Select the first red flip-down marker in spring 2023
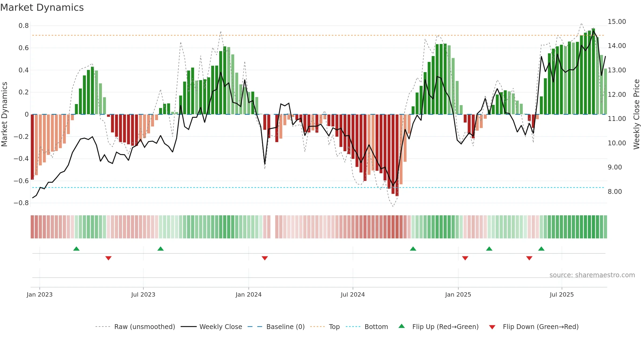This screenshot has width=644, height=362. click(108, 258)
